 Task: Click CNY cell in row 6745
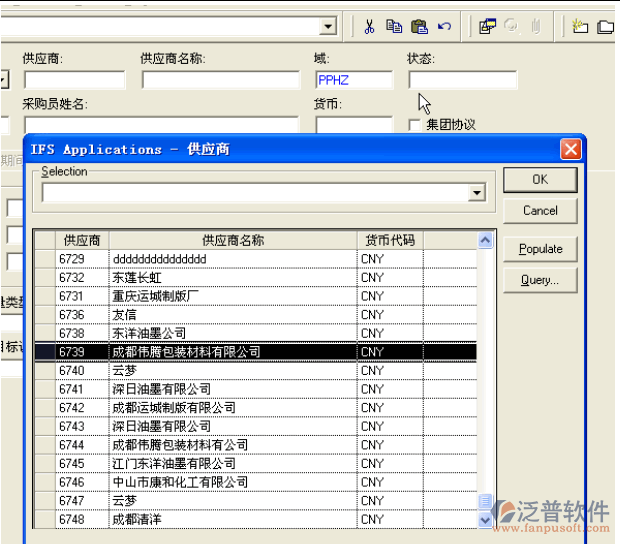tap(390, 463)
